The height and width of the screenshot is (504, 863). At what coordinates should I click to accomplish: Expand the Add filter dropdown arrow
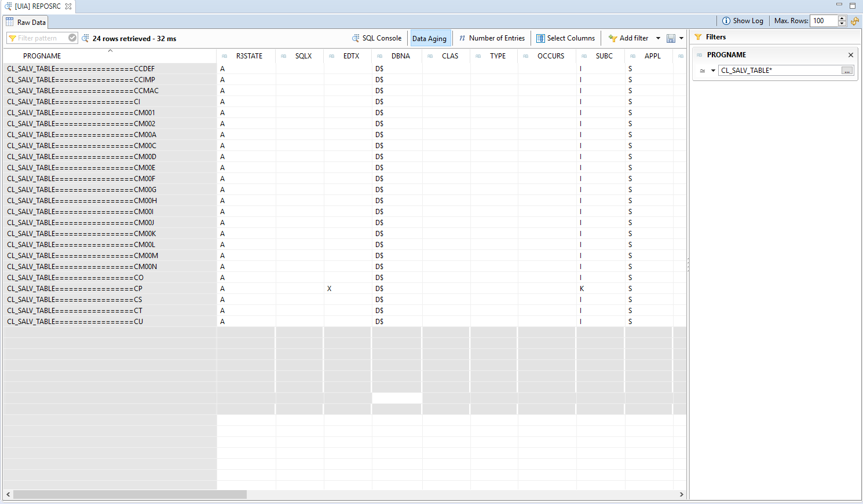point(658,38)
